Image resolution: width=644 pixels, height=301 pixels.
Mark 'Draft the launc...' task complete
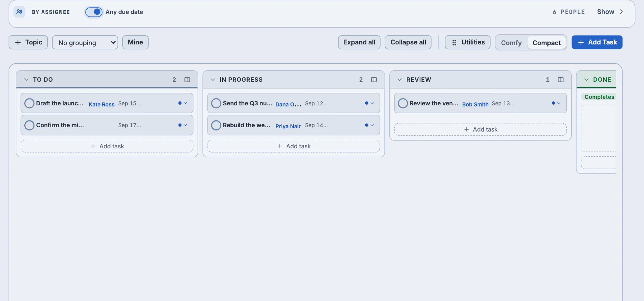(x=29, y=103)
